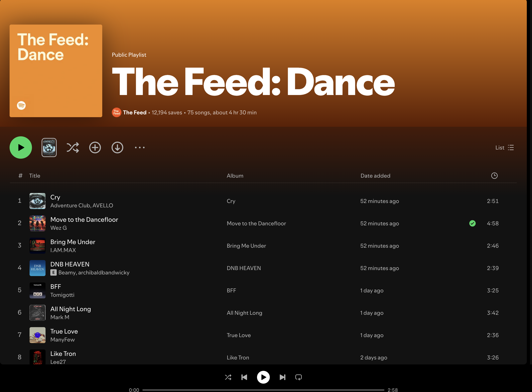Sort by the Title column header

coord(35,176)
